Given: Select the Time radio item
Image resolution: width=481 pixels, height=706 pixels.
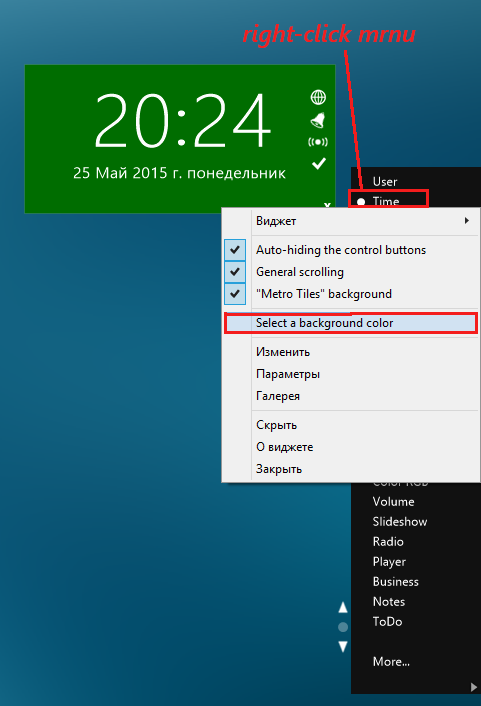Looking at the screenshot, I should tap(388, 199).
